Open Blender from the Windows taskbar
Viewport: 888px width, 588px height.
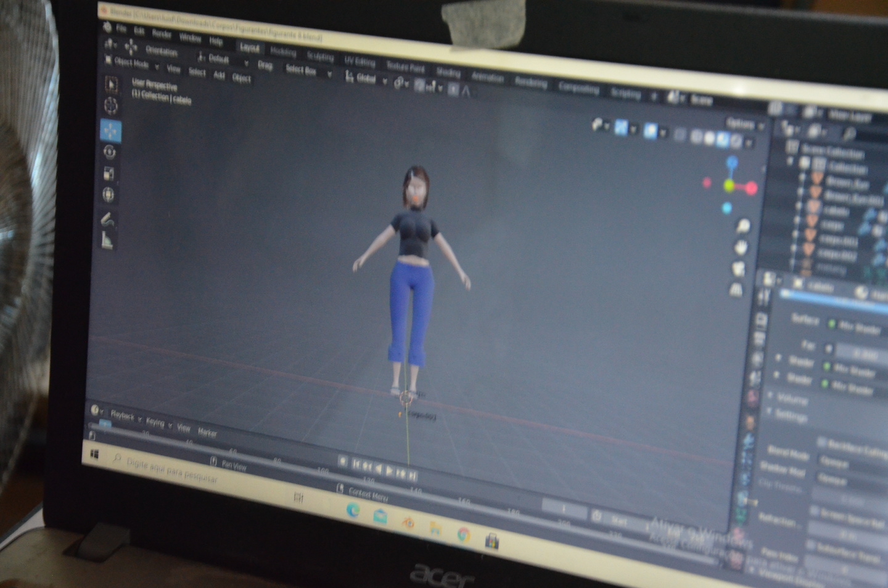(x=408, y=523)
